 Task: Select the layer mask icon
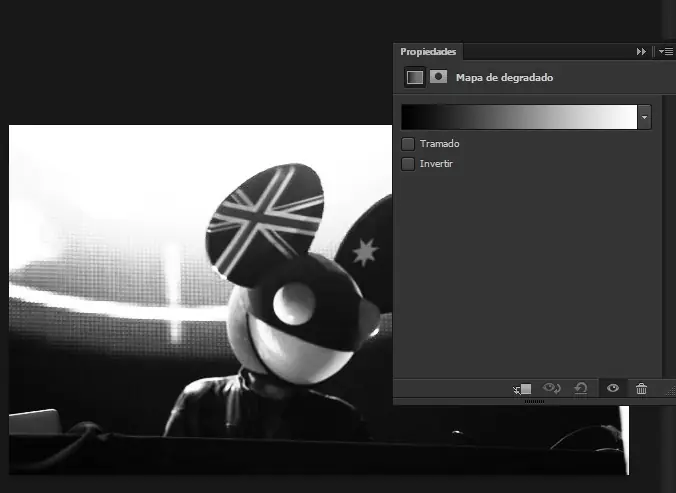pyautogui.click(x=438, y=77)
